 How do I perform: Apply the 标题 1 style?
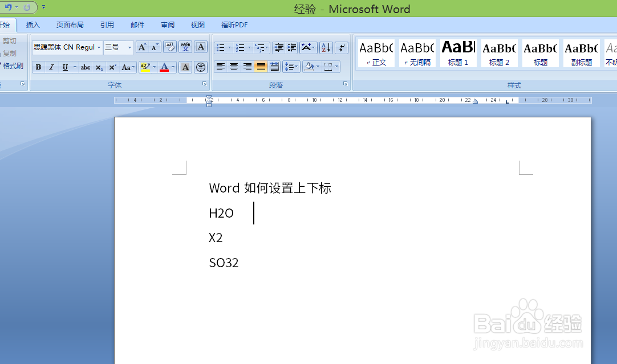point(458,53)
